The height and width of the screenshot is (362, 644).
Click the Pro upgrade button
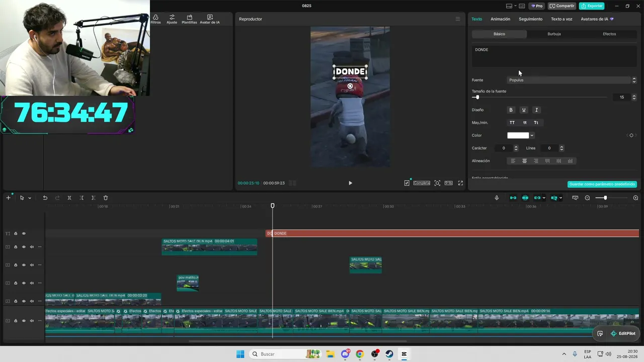coord(537,6)
